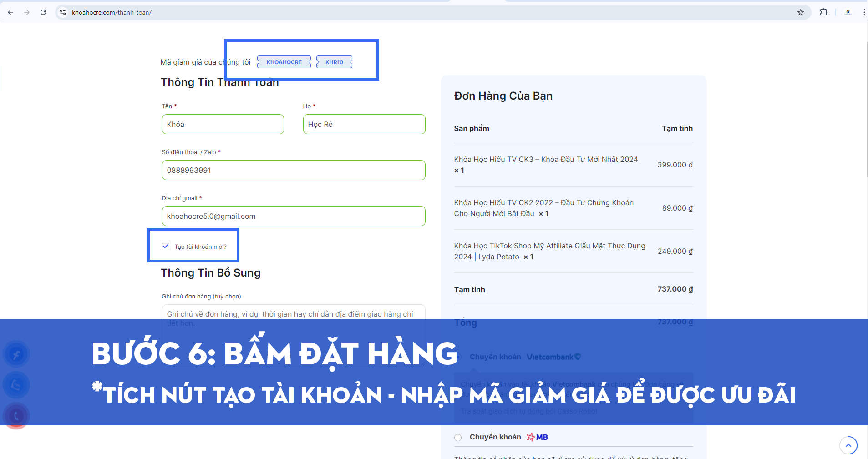Select the Chuyển khoản MB radio option
Image resolution: width=868 pixels, height=459 pixels.
point(458,438)
